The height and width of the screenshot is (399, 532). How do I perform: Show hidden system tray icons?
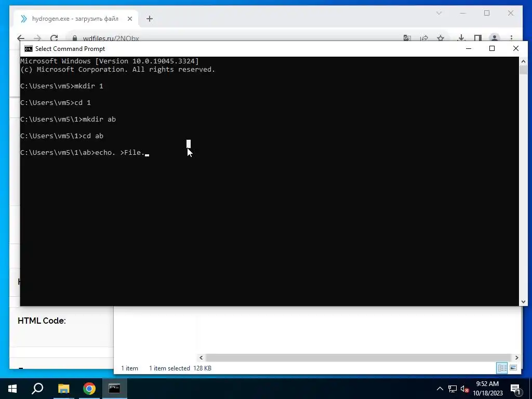(440, 389)
